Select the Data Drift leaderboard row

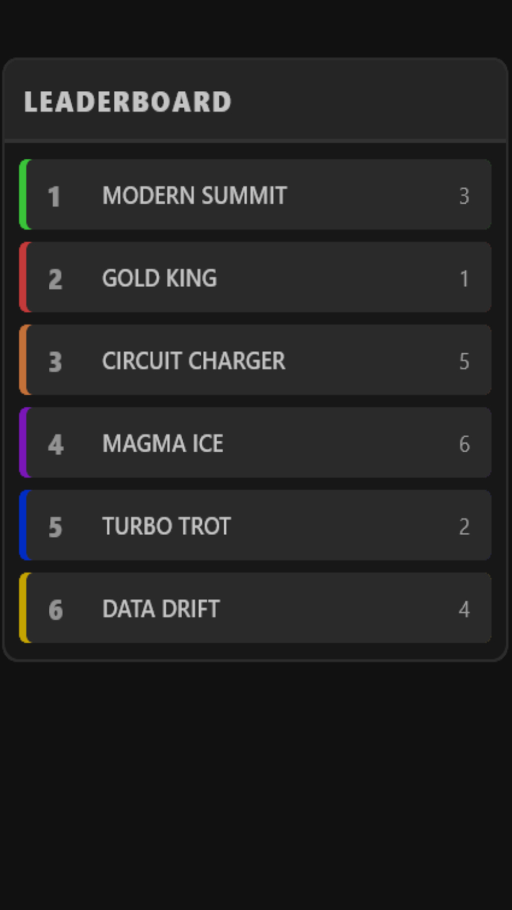[x=255, y=608]
